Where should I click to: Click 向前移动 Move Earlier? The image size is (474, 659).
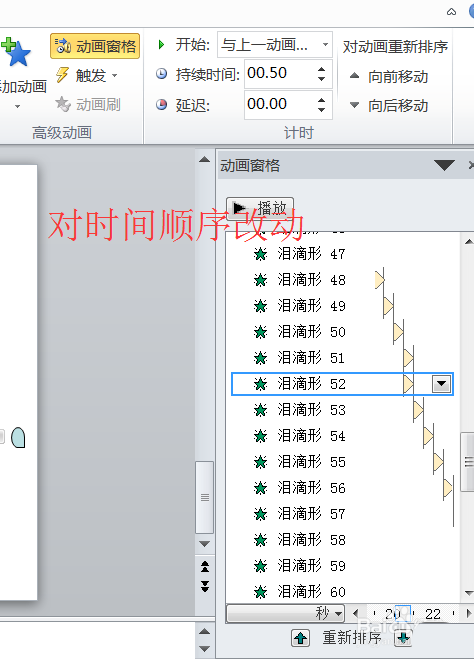click(389, 76)
